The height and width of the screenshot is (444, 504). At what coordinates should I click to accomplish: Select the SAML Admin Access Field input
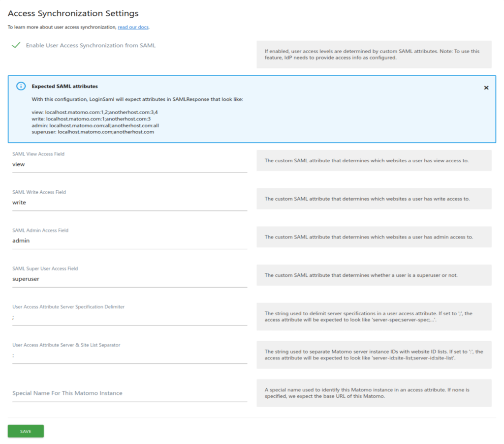[129, 241]
